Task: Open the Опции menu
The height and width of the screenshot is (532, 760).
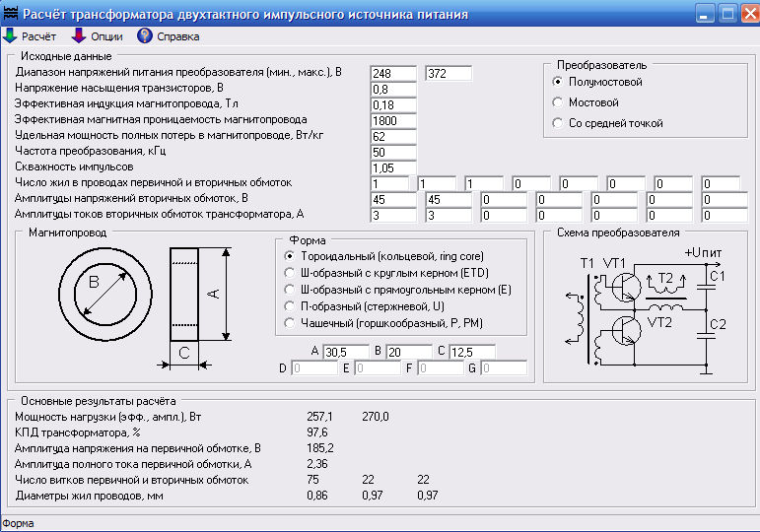Action: 106,36
